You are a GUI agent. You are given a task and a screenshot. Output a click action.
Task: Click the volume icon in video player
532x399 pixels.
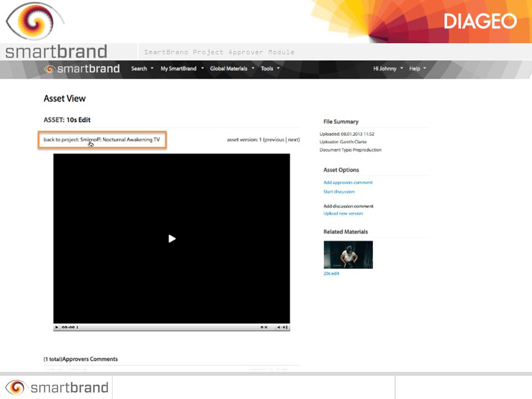(282, 328)
